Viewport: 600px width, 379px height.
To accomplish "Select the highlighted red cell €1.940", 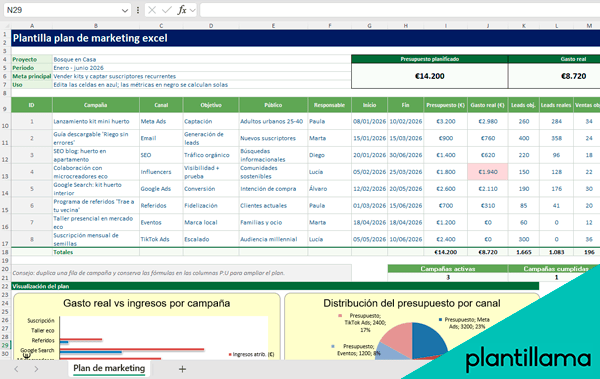I will pyautogui.click(x=488, y=172).
